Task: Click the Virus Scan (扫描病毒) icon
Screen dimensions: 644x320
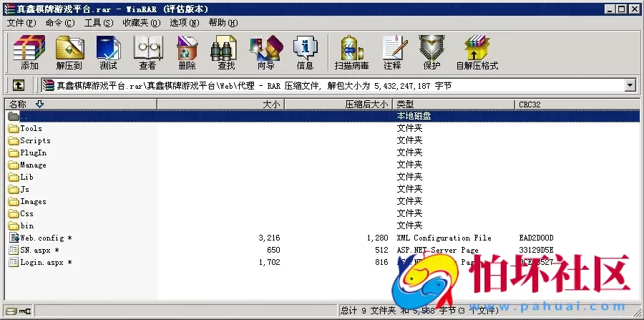Action: 351,52
